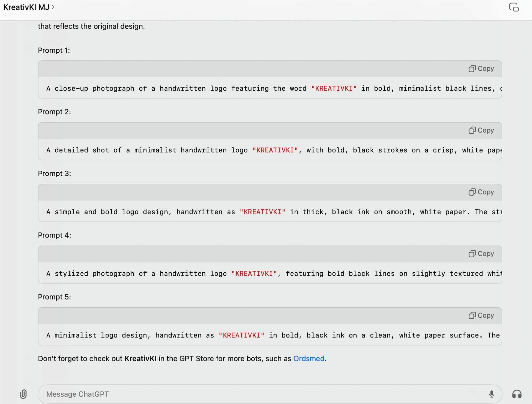
Task: Expand the chevron next to KreativKI MJ
Action: click(53, 7)
